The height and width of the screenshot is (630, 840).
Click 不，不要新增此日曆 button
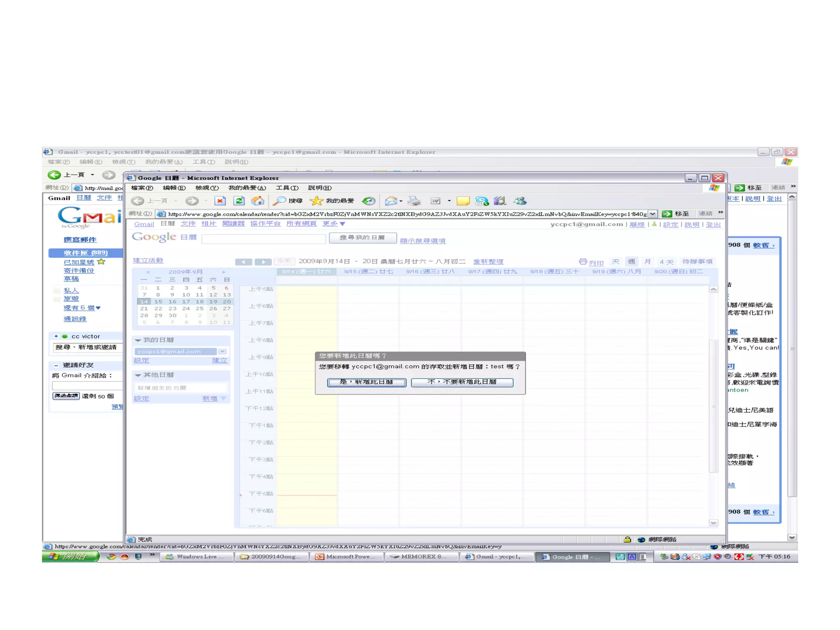[x=462, y=382]
